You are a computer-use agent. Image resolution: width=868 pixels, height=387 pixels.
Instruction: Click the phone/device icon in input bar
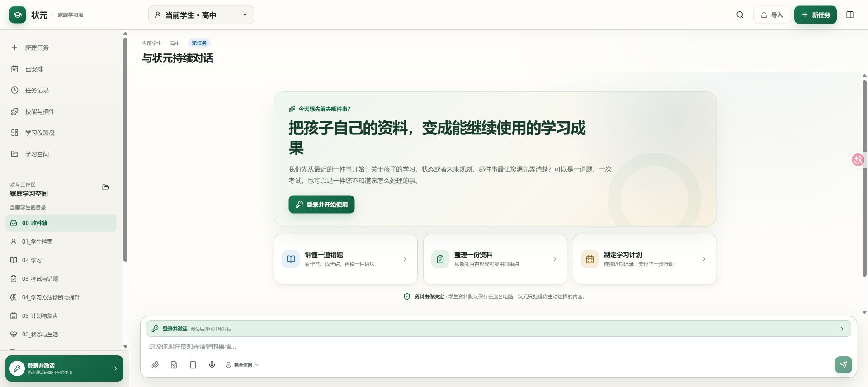tap(193, 365)
